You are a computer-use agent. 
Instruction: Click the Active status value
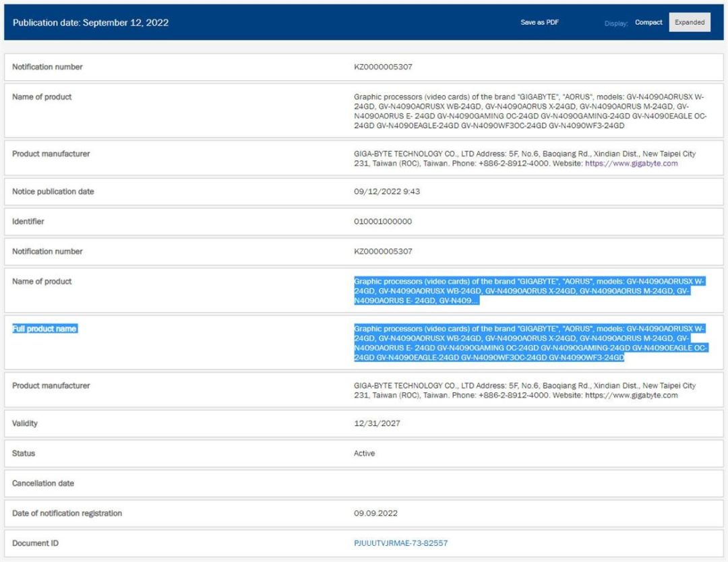[x=365, y=454]
